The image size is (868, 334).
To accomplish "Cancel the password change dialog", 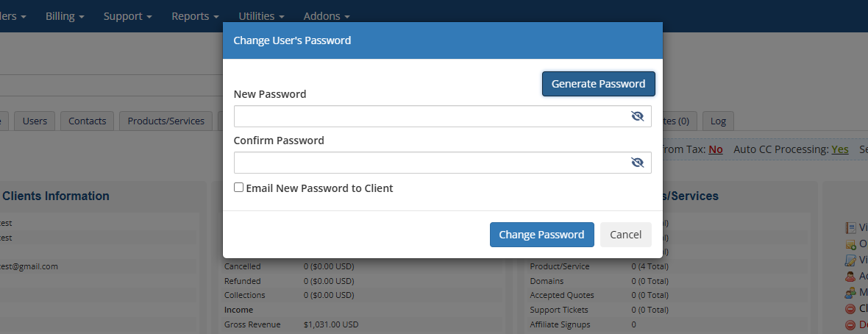I will pyautogui.click(x=625, y=235).
